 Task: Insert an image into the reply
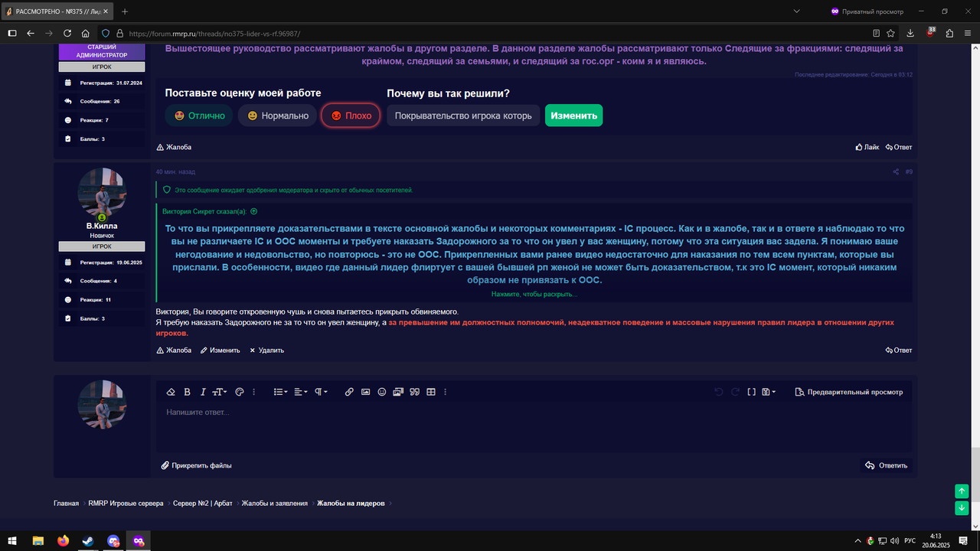point(365,391)
